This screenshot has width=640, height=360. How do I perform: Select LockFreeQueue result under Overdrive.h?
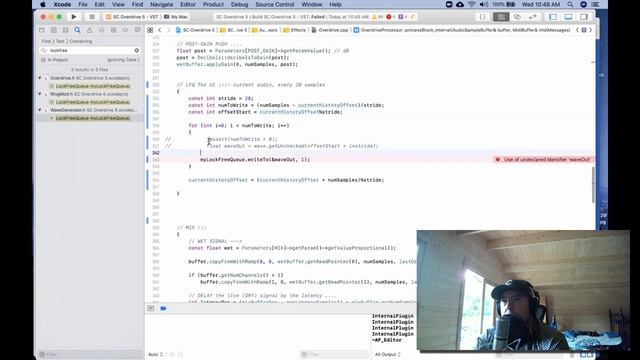pyautogui.click(x=92, y=86)
